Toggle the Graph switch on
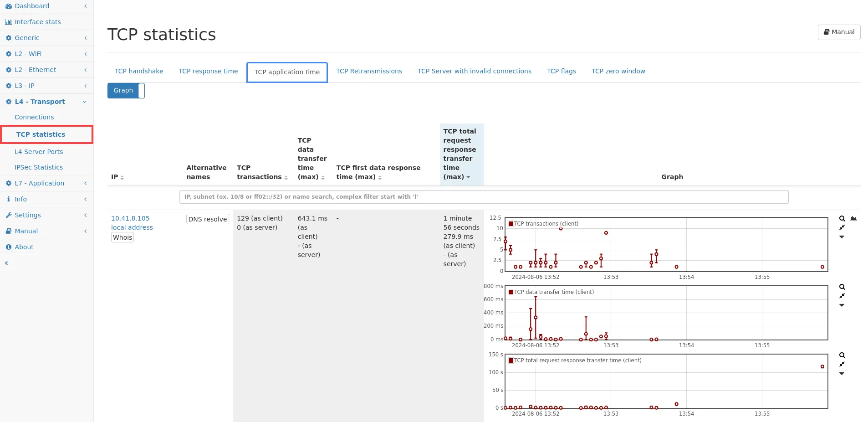This screenshot has width=868, height=422. click(x=126, y=91)
